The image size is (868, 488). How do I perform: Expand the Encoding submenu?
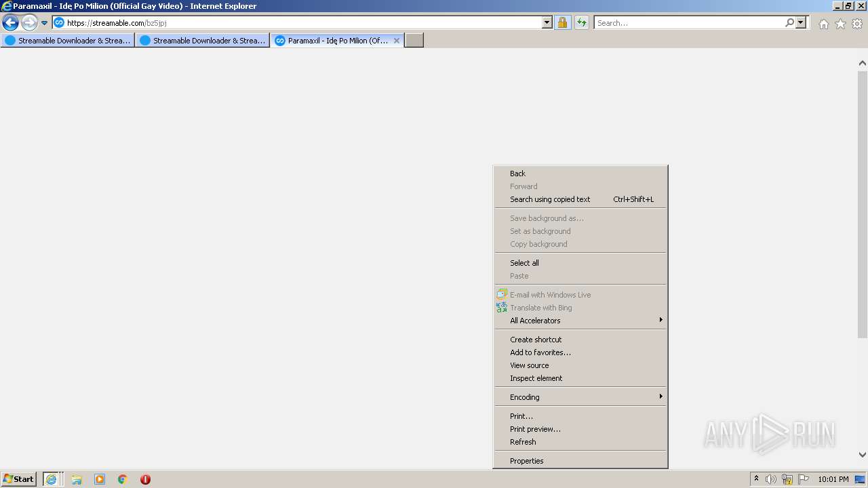pyautogui.click(x=580, y=397)
